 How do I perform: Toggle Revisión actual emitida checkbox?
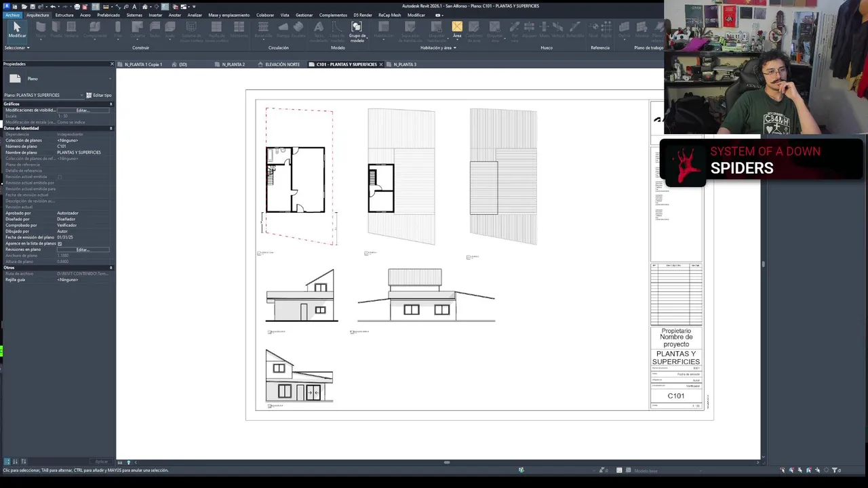pyautogui.click(x=60, y=177)
